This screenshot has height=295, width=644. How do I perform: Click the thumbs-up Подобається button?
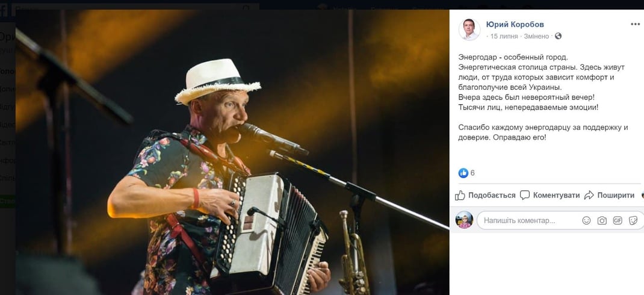(485, 195)
